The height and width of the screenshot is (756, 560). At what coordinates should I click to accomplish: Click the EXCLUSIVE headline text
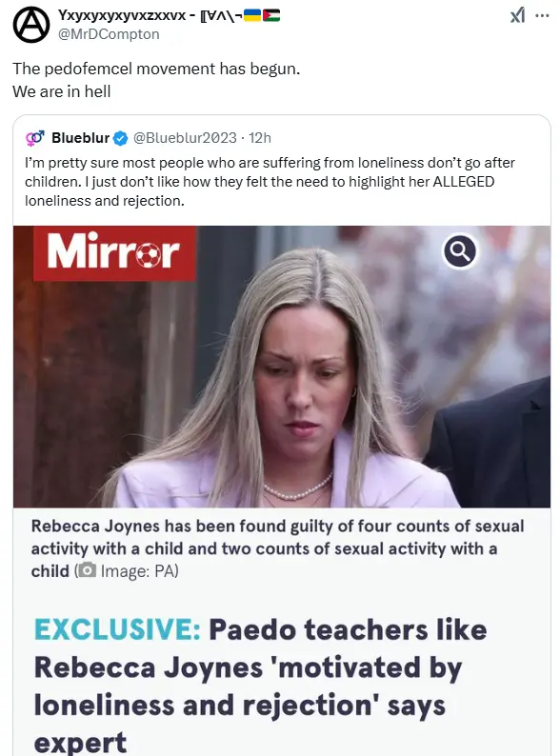pyautogui.click(x=260, y=686)
